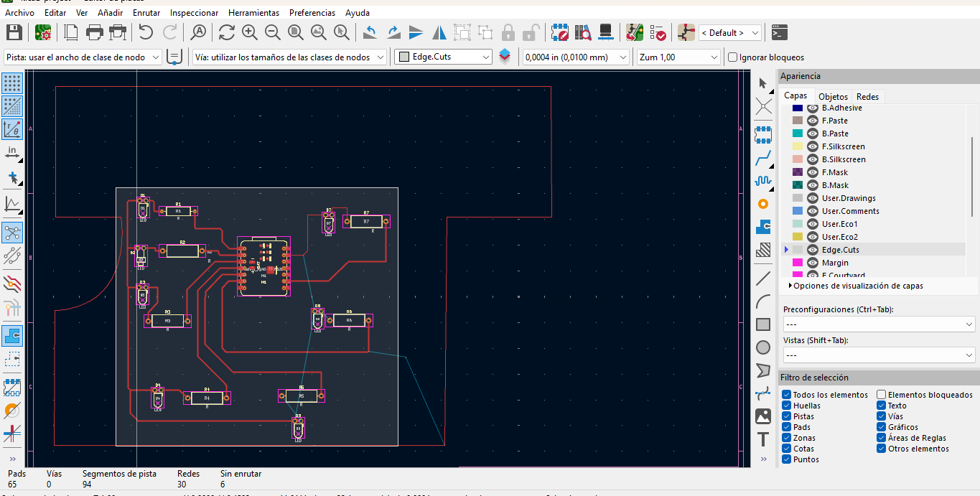Click the B.Paste color swatch
Screen dimensions: 980x496
(797, 134)
